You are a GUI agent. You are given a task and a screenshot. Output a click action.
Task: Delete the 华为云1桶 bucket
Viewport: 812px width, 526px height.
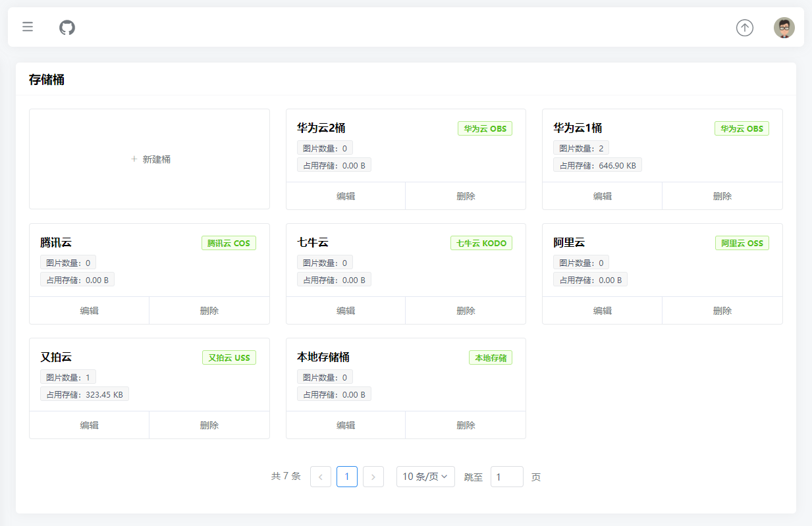[722, 196]
